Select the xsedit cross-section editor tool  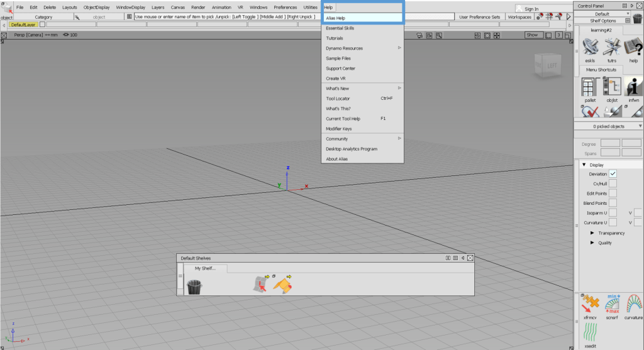[590, 332]
